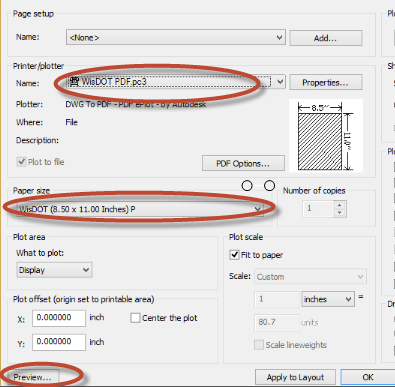
Task: Click the plot offset Y input field
Action: coord(59,342)
